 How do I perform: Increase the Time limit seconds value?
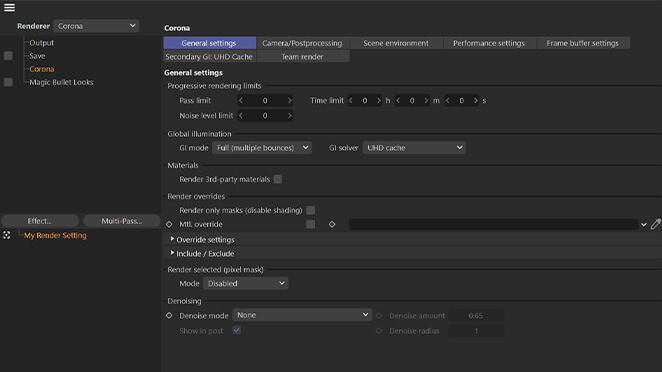click(475, 100)
